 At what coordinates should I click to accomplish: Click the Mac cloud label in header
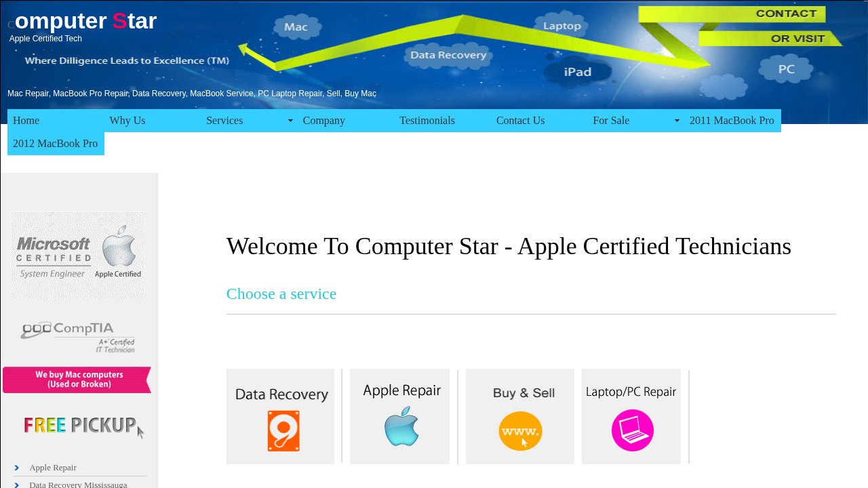tap(296, 27)
